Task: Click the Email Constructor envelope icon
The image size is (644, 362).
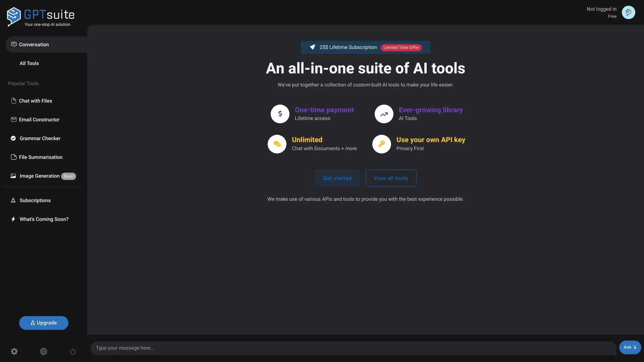Action: point(13,119)
